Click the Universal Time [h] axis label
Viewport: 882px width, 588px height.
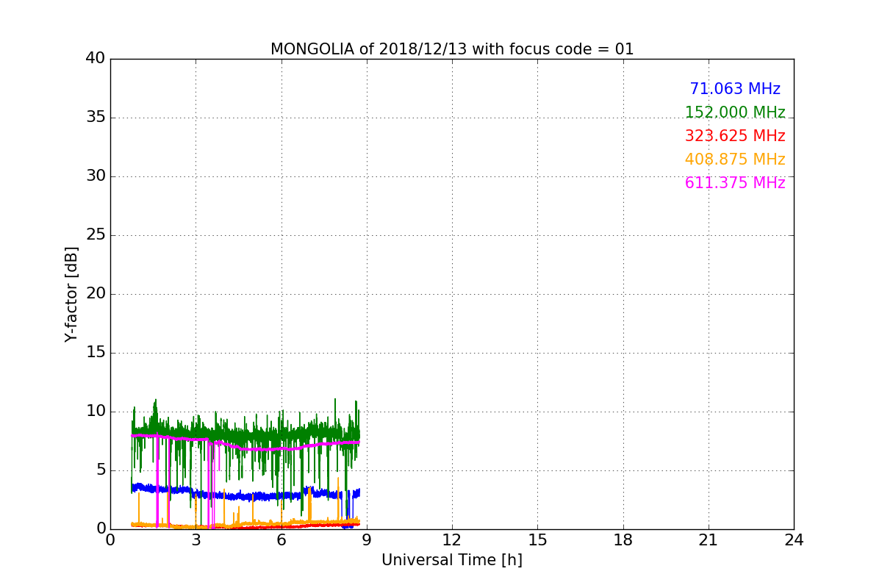tap(452, 560)
